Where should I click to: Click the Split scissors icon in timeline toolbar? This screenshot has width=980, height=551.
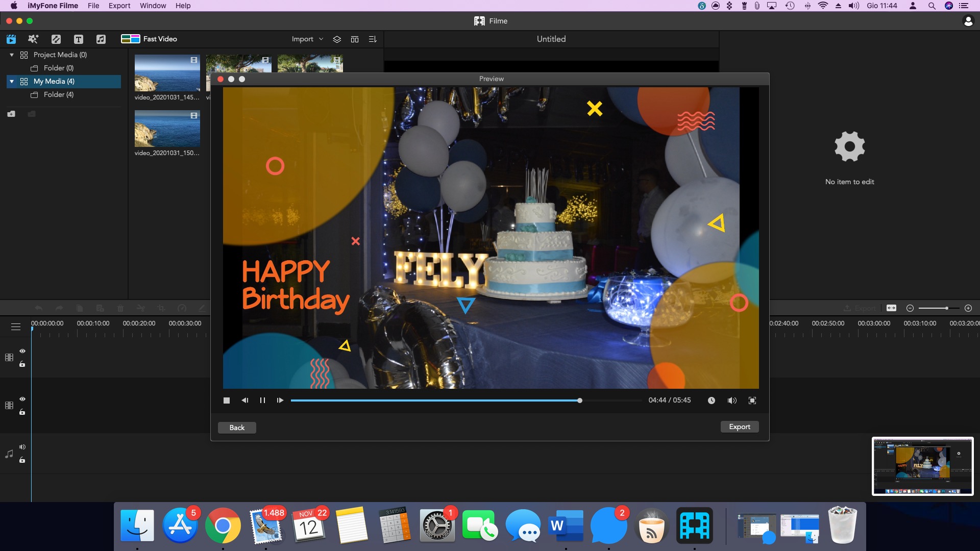(141, 308)
